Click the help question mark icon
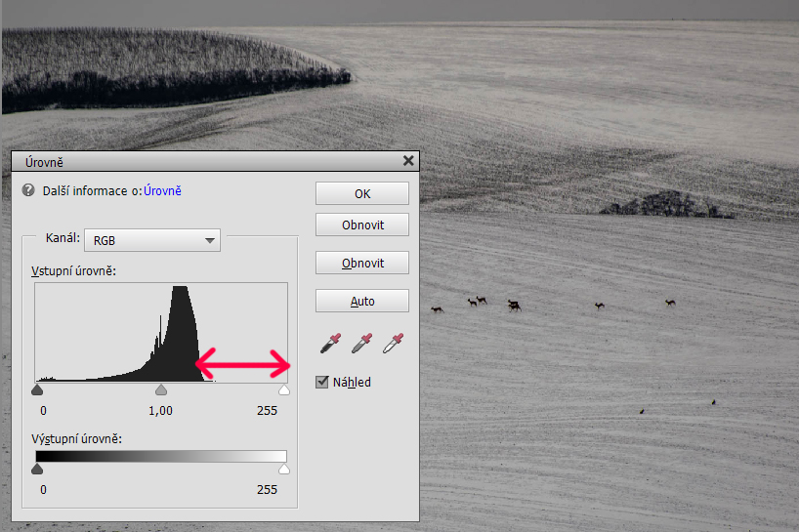Image resolution: width=799 pixels, height=532 pixels. [x=28, y=190]
